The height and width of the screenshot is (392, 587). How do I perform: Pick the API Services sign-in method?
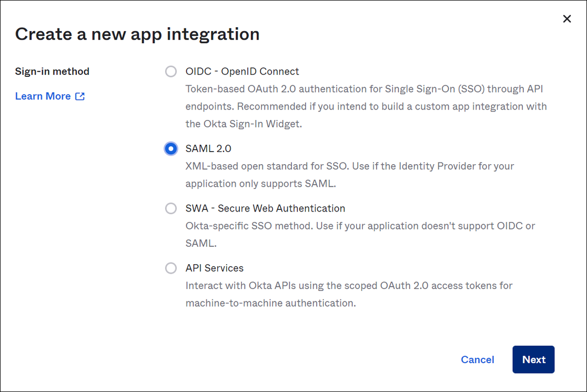click(170, 268)
